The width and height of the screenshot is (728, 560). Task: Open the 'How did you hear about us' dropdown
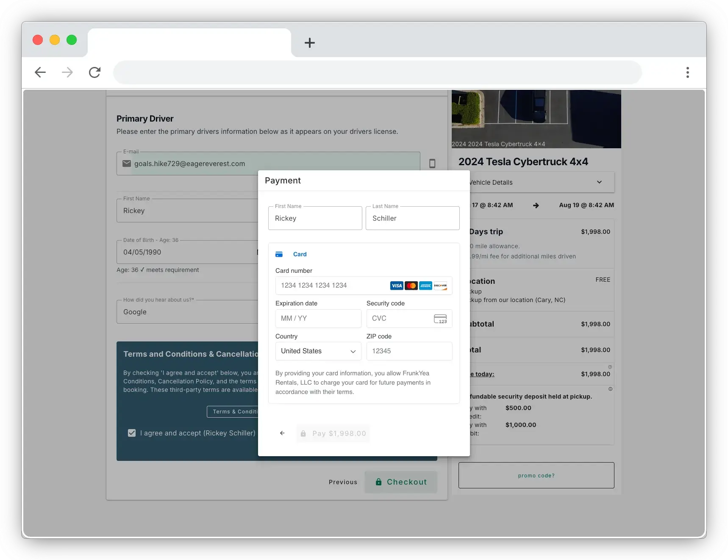coord(187,312)
